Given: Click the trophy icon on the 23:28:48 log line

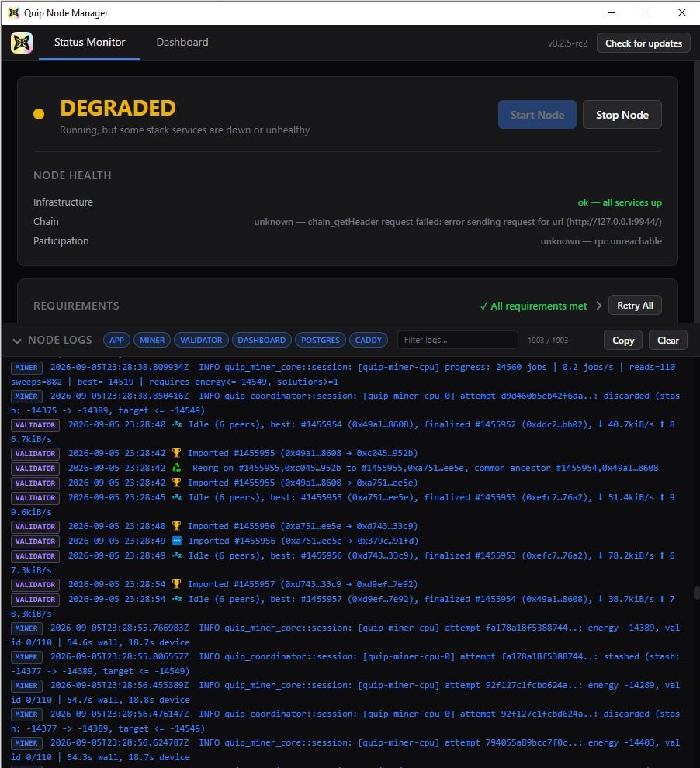Looking at the screenshot, I should [176, 525].
